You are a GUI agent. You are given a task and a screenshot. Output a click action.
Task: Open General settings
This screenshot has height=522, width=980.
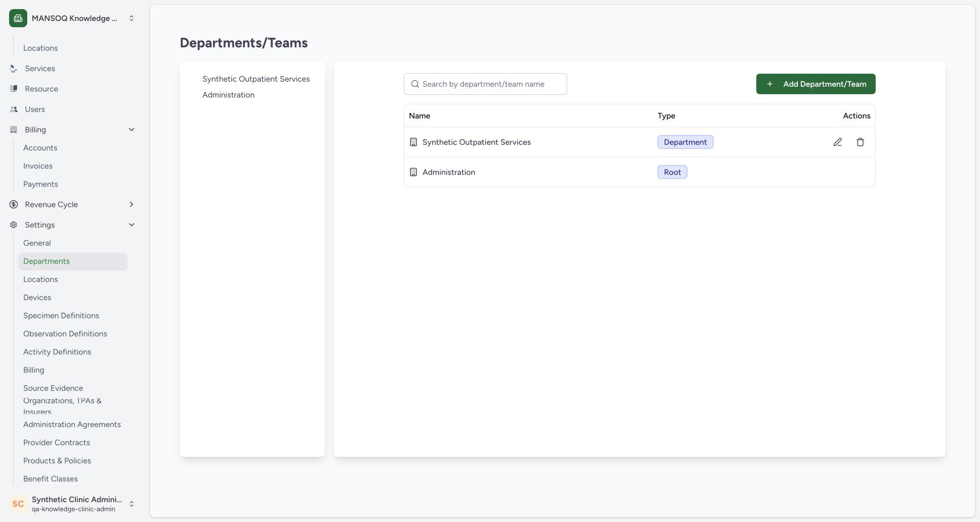pyautogui.click(x=37, y=243)
